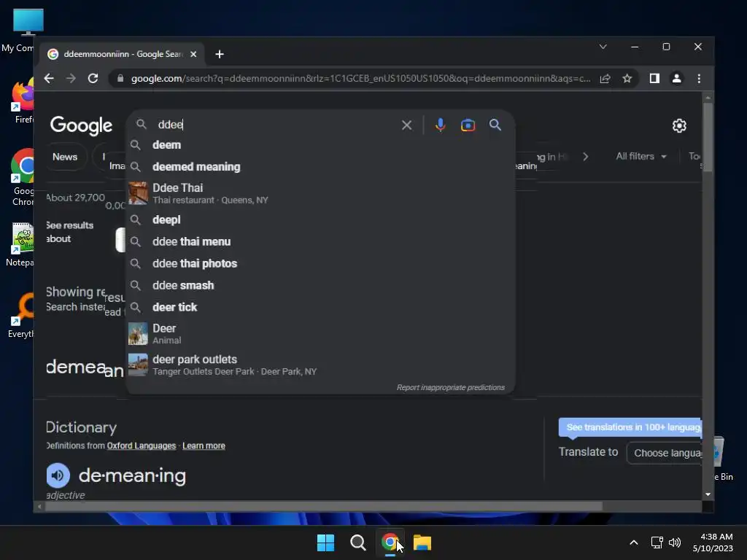Choose the 'ddee thai photos' suggestion
The height and width of the screenshot is (560, 747).
click(x=320, y=263)
